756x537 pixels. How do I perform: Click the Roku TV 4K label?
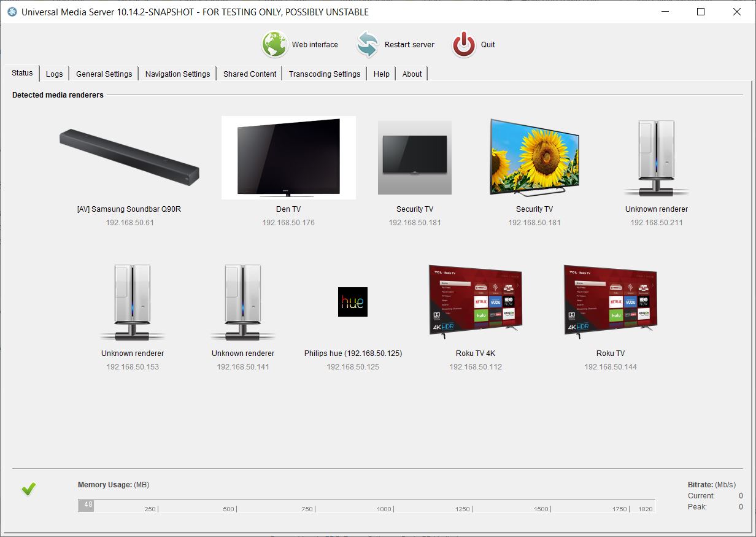[x=476, y=353]
